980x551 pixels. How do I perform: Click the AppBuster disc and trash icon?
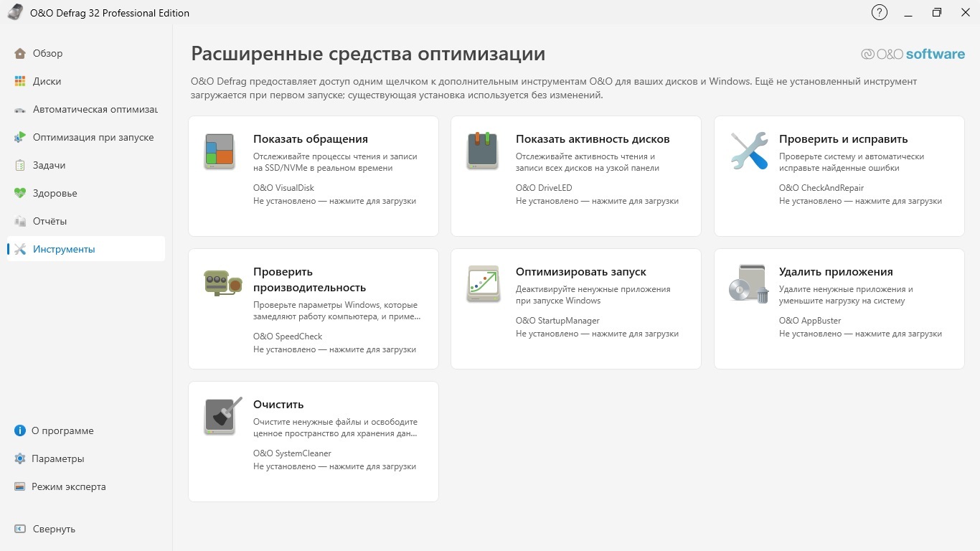coord(749,283)
